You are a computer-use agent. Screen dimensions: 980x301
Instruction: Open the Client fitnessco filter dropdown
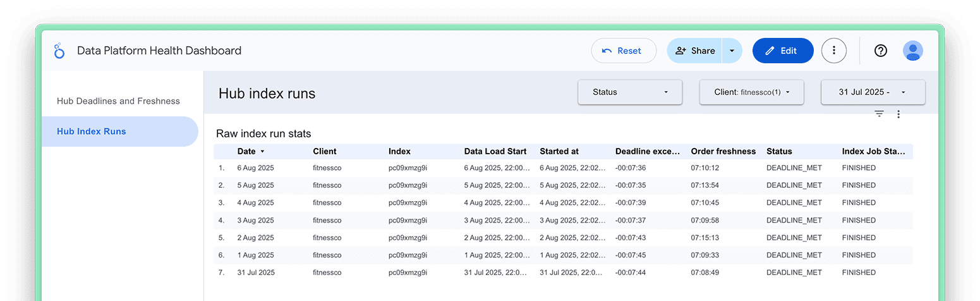click(x=751, y=92)
